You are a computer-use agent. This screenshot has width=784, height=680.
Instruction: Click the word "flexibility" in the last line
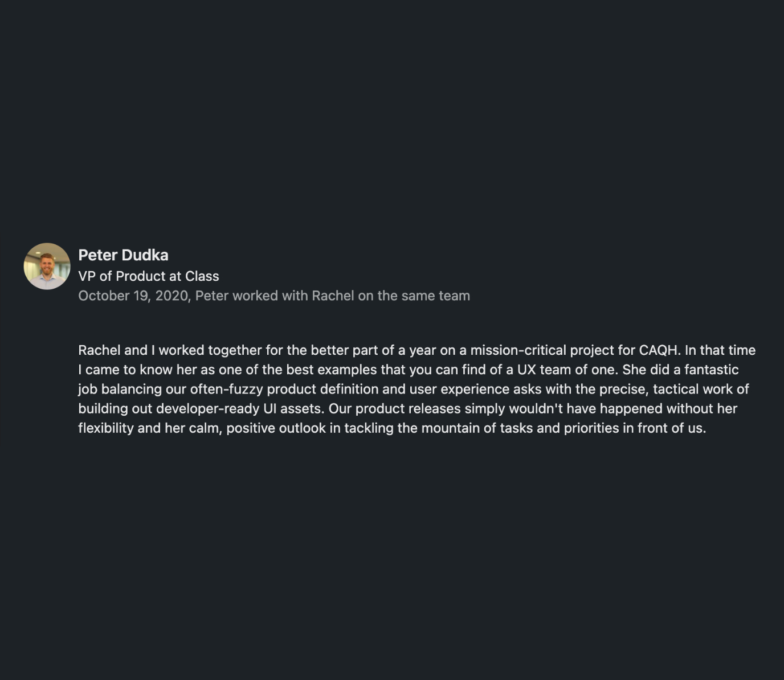(106, 428)
